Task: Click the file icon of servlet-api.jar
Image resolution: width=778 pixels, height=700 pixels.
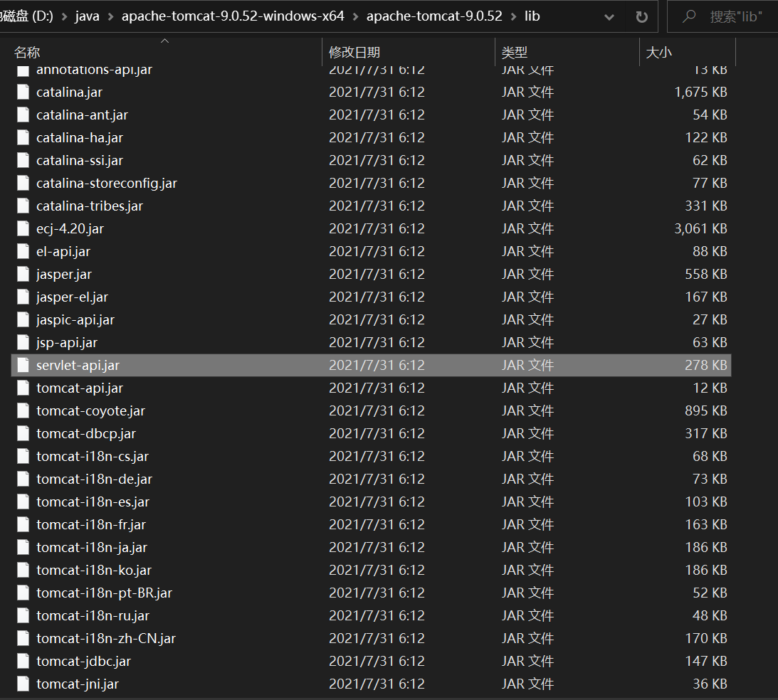Action: pyautogui.click(x=23, y=366)
